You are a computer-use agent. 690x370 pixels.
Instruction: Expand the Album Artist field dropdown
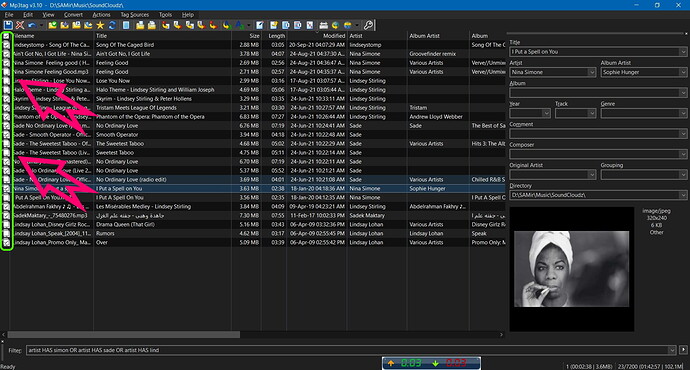(x=683, y=72)
